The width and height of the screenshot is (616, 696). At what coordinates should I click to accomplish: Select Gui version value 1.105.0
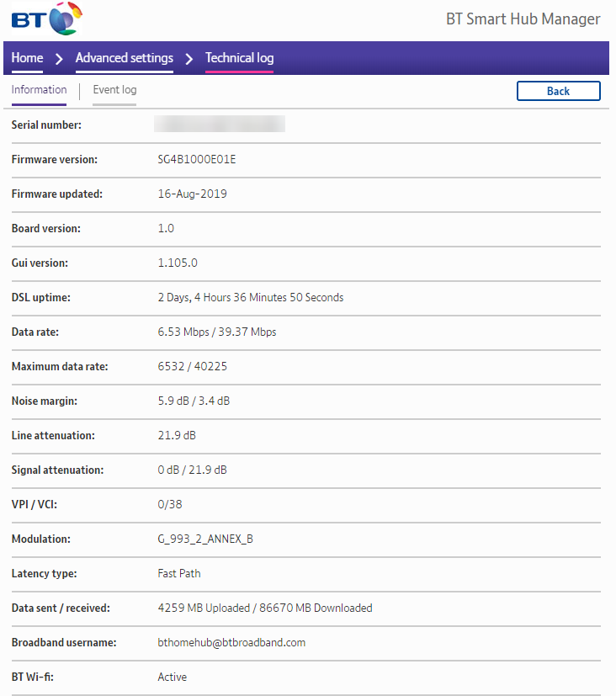click(x=178, y=263)
